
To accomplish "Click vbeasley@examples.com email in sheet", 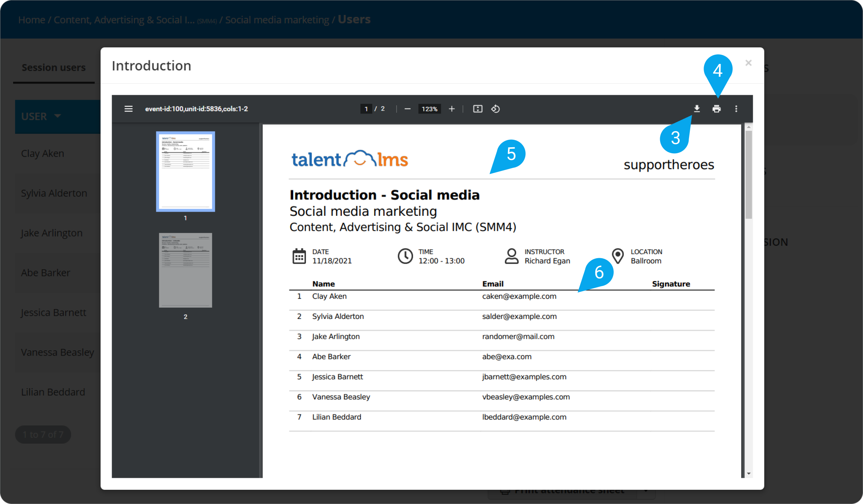I will [x=526, y=397].
